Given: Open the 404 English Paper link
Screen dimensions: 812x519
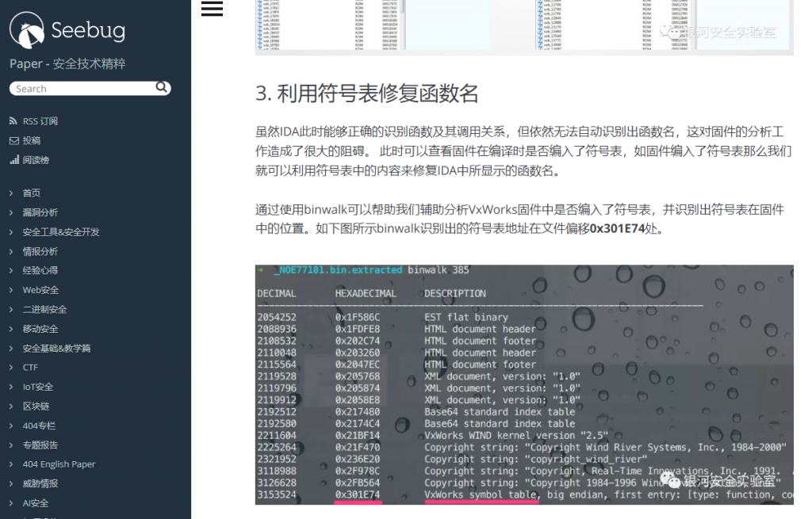Looking at the screenshot, I should point(59,464).
